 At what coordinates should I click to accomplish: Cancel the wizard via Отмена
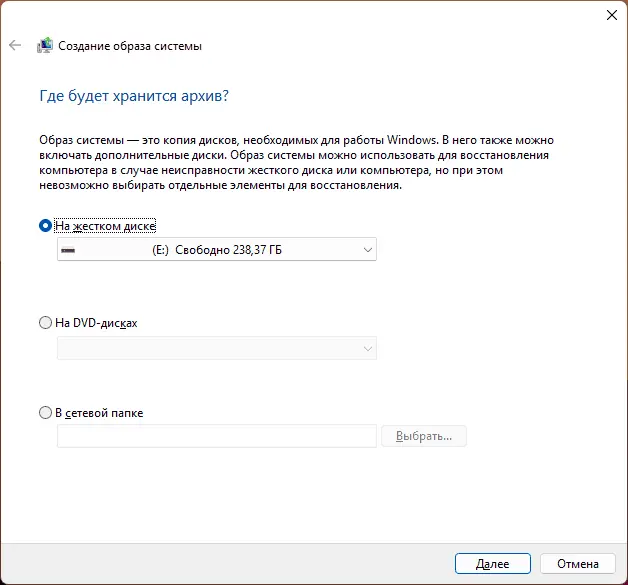coord(578,564)
